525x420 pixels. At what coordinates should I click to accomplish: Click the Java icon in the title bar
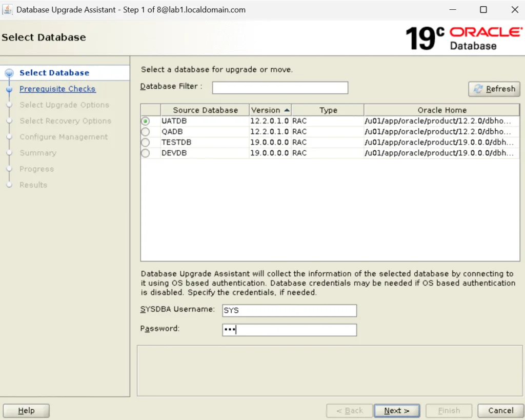coord(8,10)
